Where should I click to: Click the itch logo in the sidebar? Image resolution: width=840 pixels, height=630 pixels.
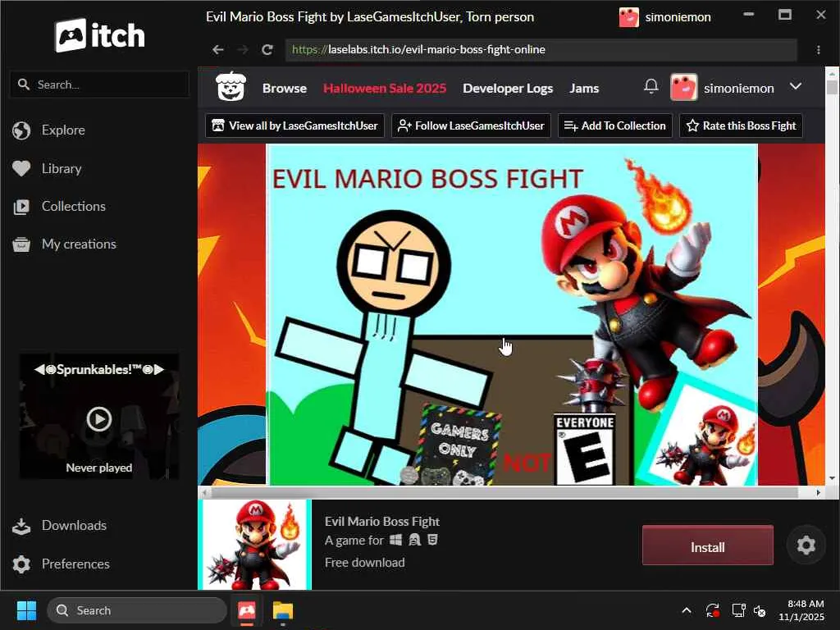(99, 35)
